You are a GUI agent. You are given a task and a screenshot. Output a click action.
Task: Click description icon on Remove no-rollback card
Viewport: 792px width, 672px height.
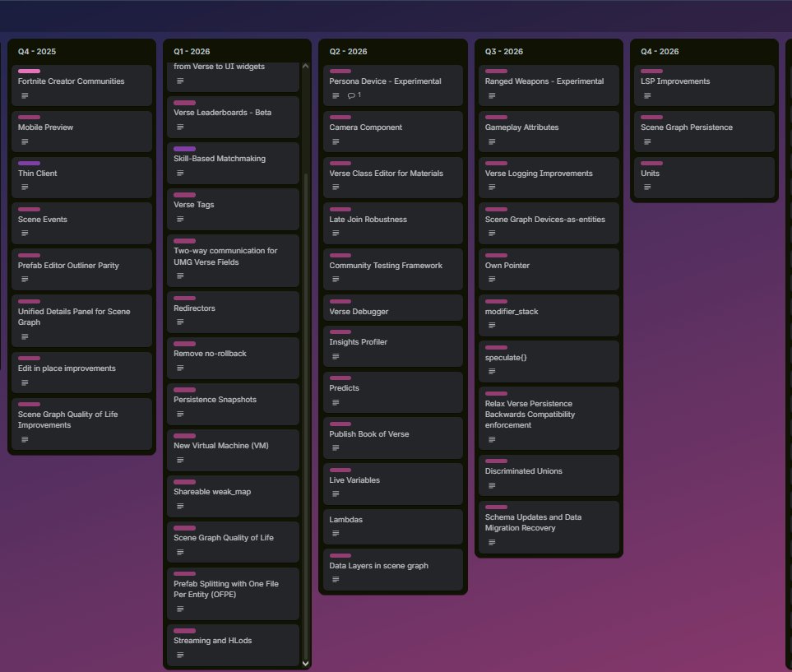pos(180,368)
